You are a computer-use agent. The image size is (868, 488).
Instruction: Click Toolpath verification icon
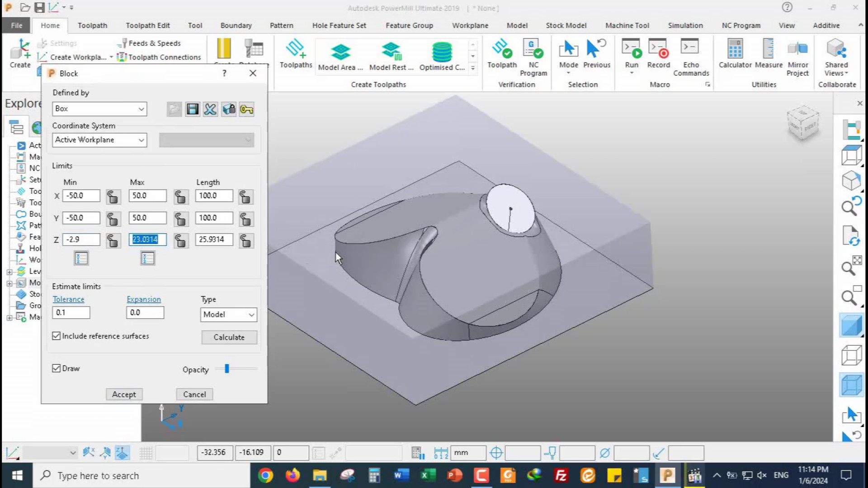(x=502, y=54)
